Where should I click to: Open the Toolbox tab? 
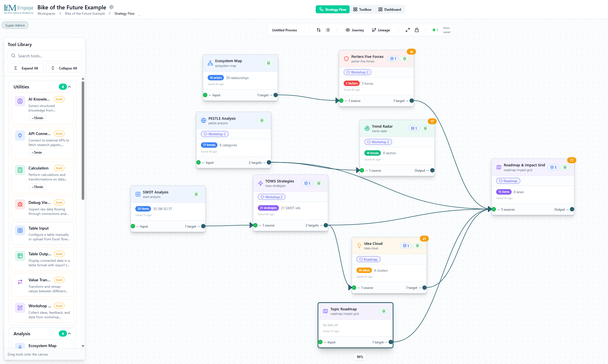coord(362,9)
